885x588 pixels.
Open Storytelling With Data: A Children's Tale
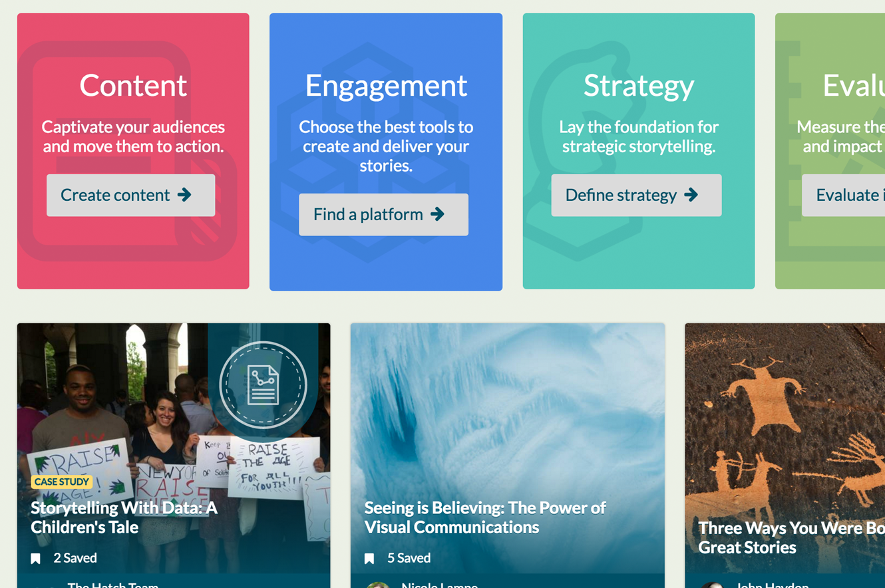click(124, 517)
